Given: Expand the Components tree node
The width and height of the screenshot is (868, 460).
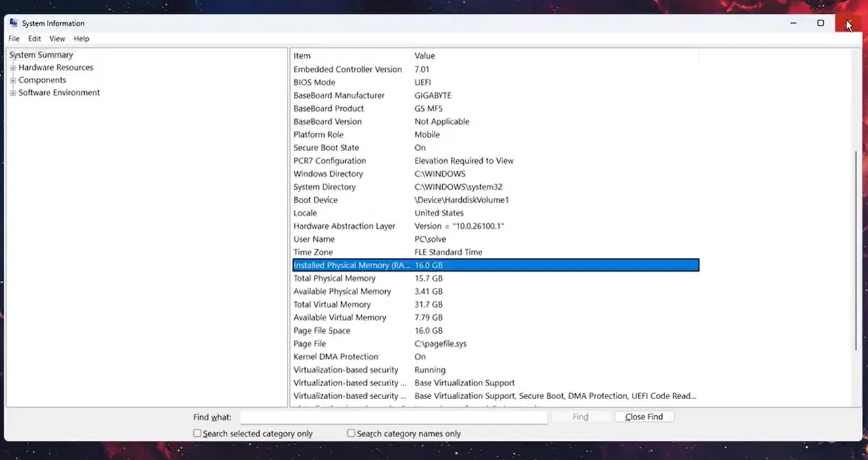Looking at the screenshot, I should click(13, 81).
